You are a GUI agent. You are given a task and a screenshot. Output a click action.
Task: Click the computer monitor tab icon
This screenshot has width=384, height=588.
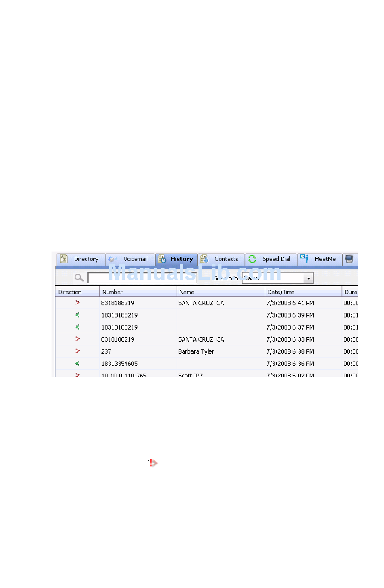coord(349,259)
